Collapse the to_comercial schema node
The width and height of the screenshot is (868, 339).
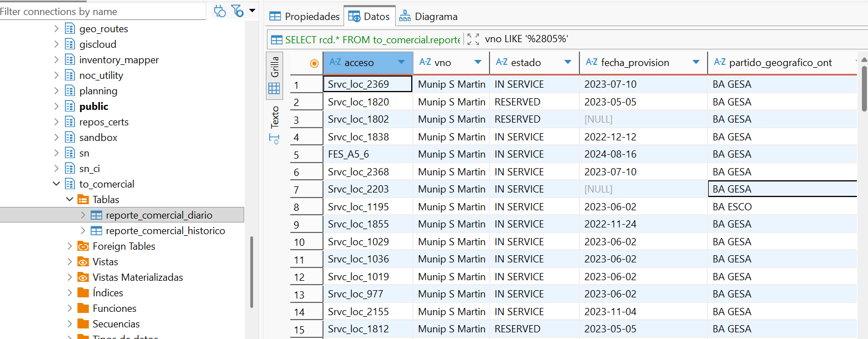click(x=56, y=184)
